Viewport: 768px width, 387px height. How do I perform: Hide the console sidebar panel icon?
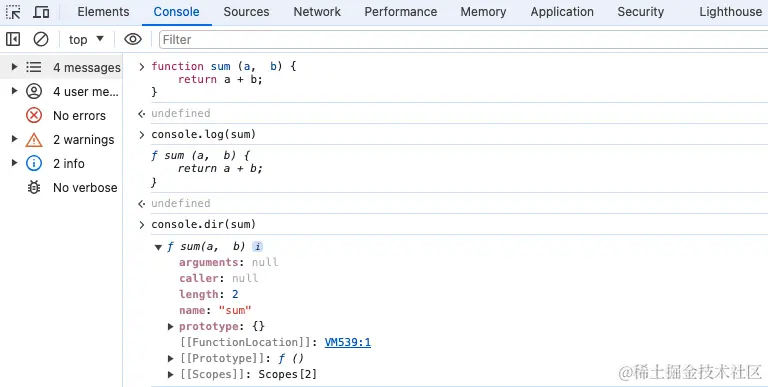point(13,39)
